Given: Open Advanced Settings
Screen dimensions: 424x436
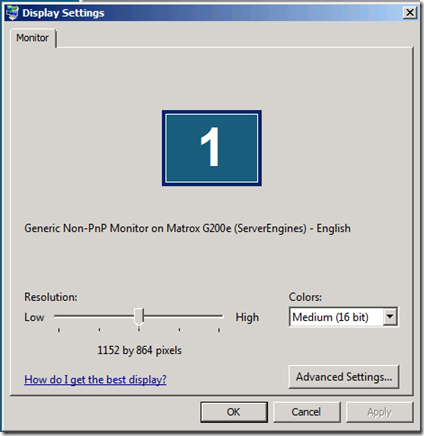Looking at the screenshot, I should [344, 377].
